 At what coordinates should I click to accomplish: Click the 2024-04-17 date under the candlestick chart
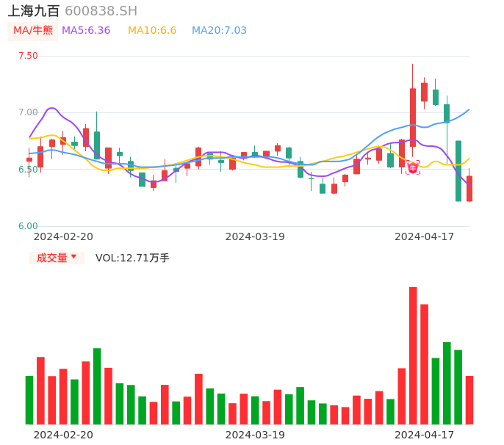pyautogui.click(x=425, y=236)
